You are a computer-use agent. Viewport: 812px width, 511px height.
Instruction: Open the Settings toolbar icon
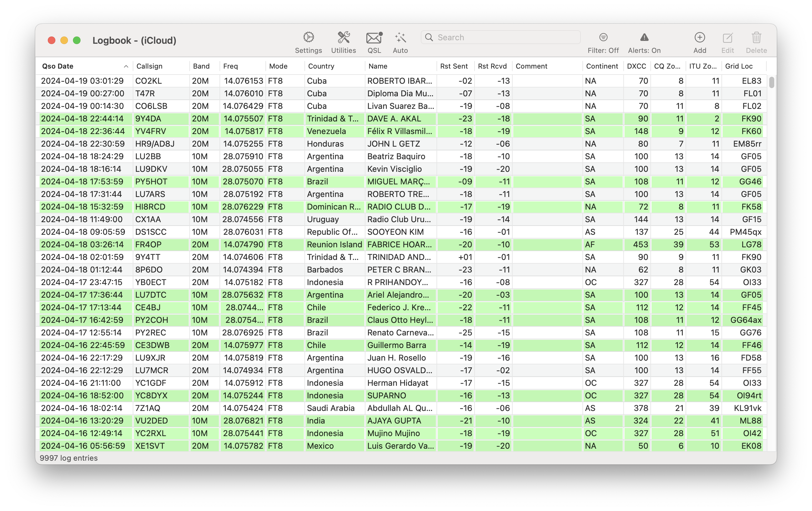click(x=308, y=37)
